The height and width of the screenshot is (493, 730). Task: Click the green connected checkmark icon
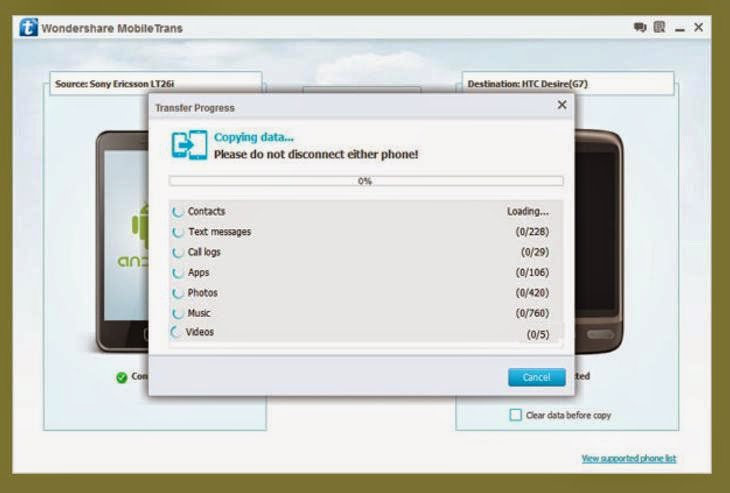pyautogui.click(x=122, y=378)
